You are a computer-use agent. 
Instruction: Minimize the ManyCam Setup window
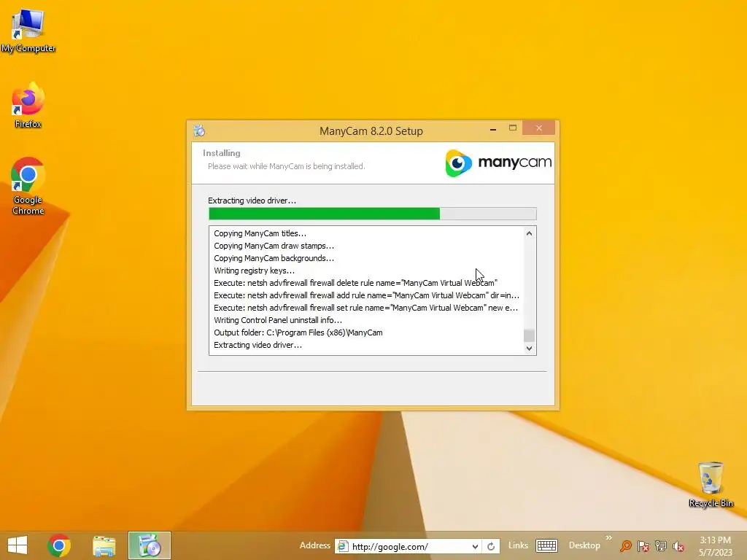(x=493, y=128)
